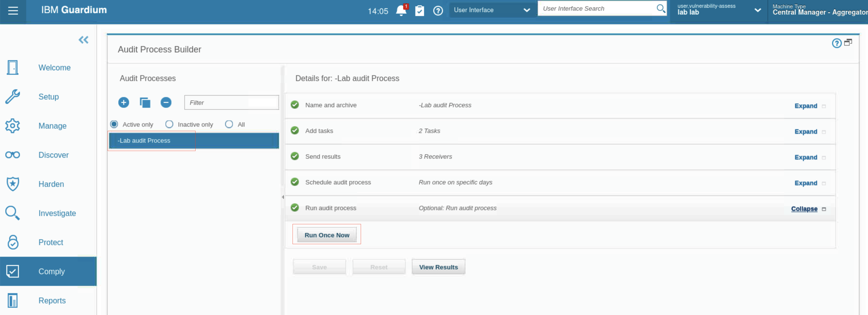Clone the audit process with the copy icon

tap(145, 102)
